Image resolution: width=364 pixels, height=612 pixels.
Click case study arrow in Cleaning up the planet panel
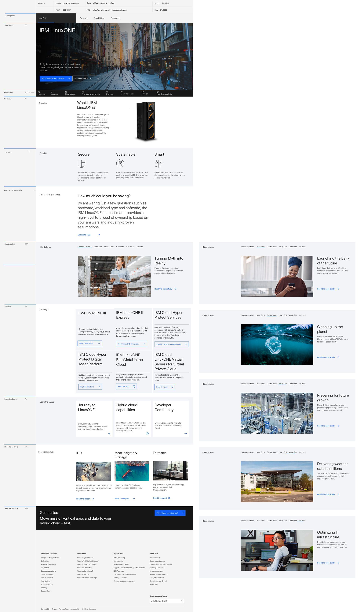pyautogui.click(x=338, y=357)
